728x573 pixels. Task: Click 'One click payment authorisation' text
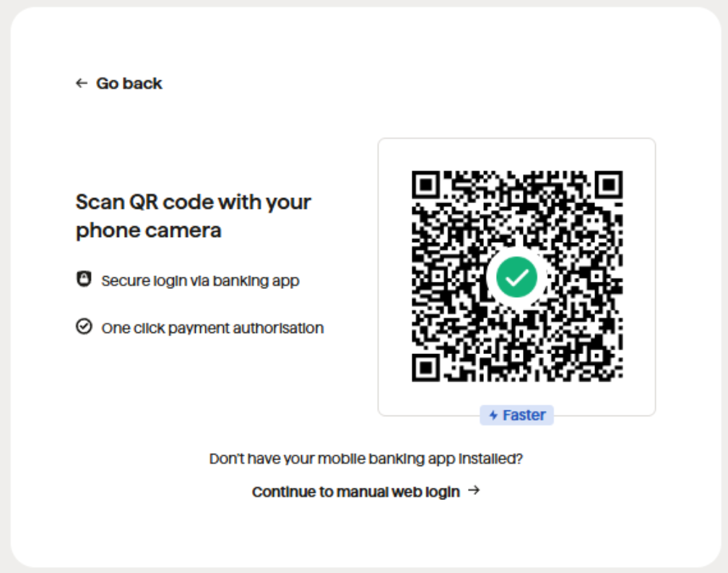tap(212, 328)
